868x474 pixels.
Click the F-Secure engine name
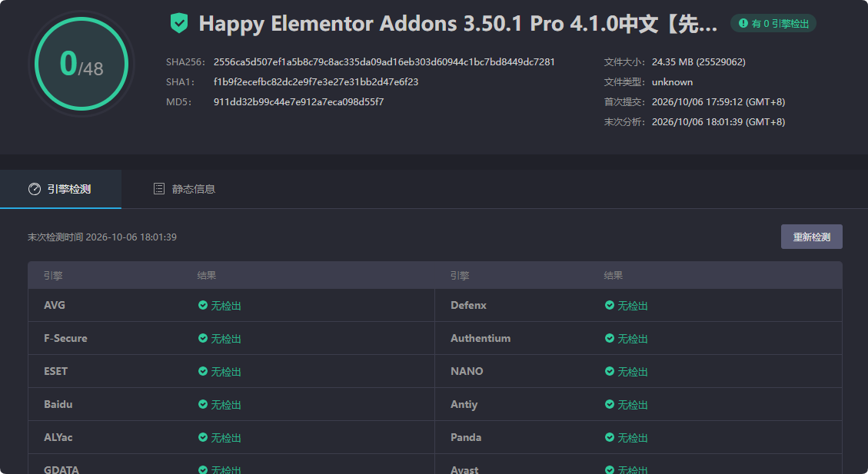coord(65,339)
